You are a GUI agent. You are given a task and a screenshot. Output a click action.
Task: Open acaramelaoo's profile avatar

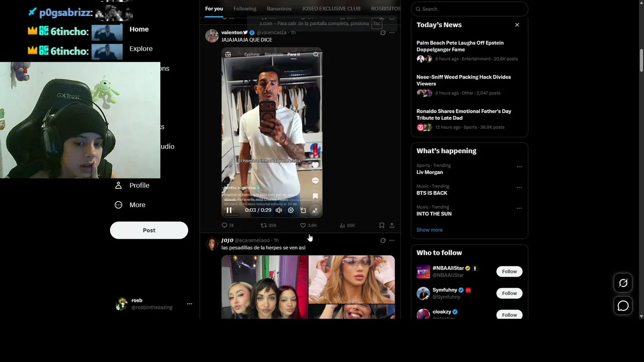212,244
